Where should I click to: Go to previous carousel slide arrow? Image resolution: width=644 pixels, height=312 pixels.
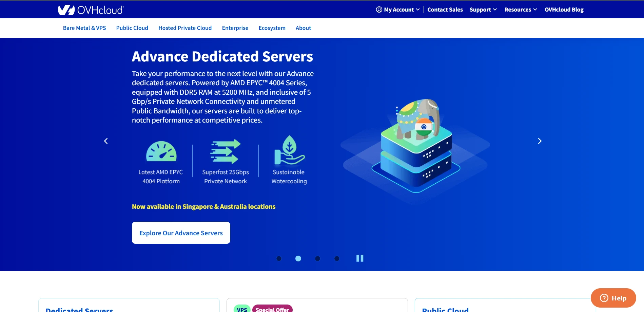[x=106, y=141]
